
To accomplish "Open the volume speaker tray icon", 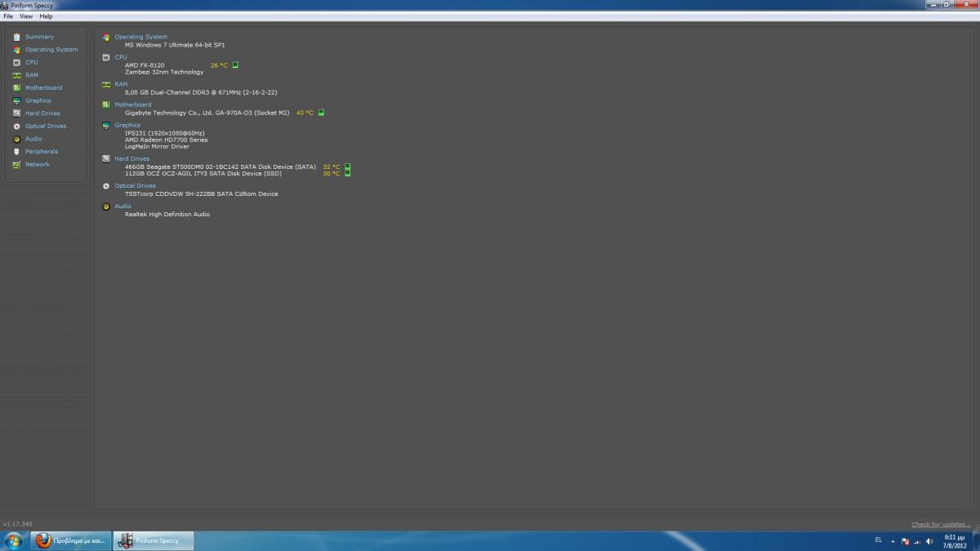I will point(930,541).
